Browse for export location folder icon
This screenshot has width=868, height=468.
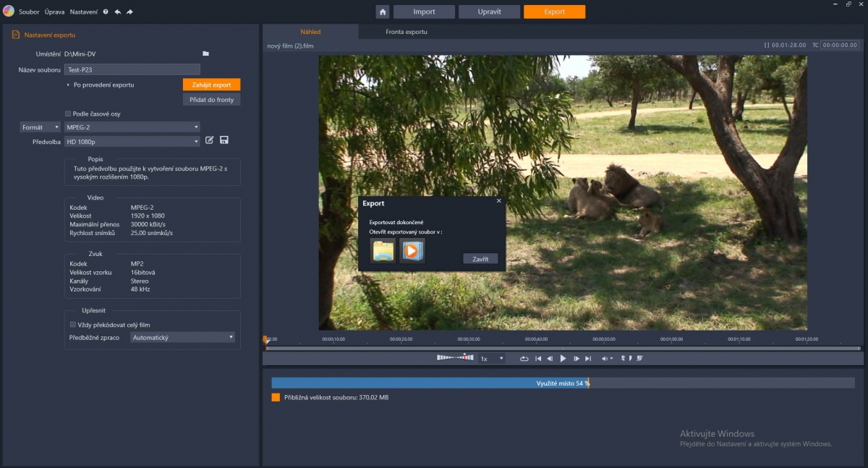click(x=205, y=54)
